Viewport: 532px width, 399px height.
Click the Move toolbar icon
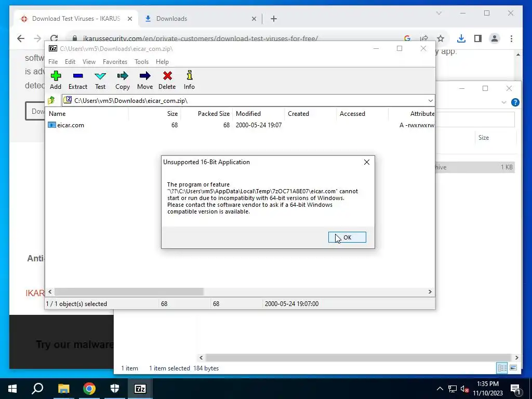145,76
